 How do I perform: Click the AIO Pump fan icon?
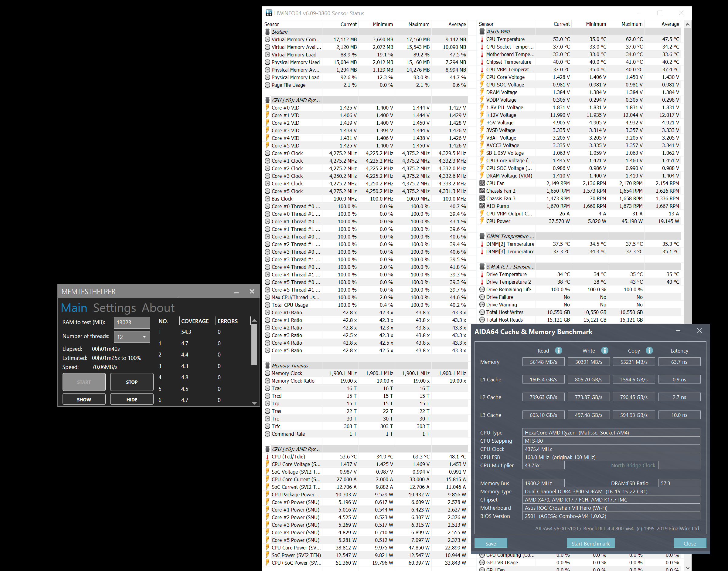pos(482,206)
